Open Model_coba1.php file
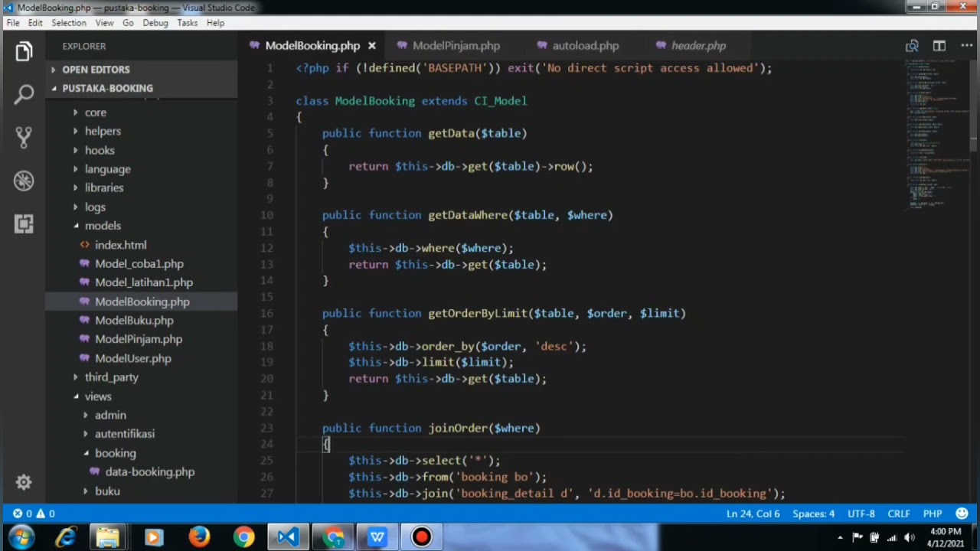This screenshot has width=980, height=551. (139, 264)
